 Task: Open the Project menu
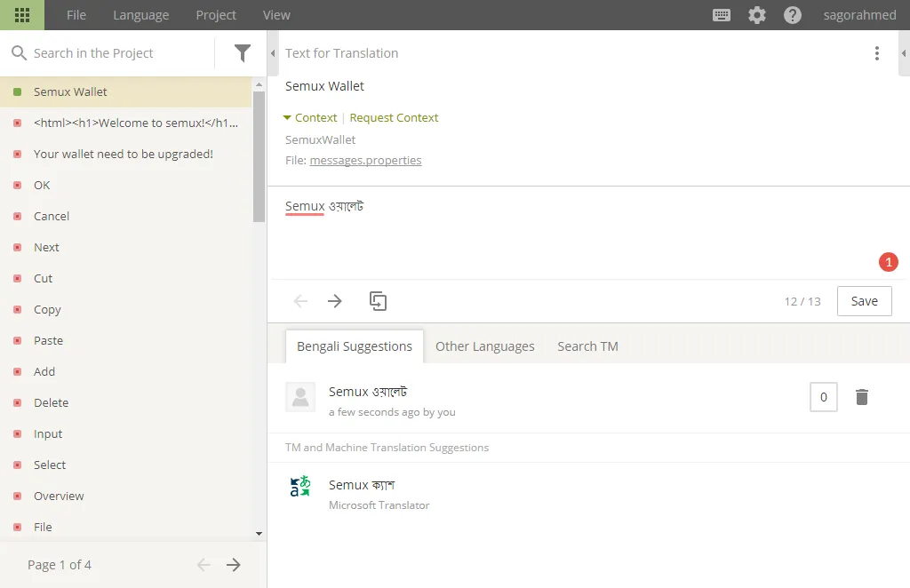coord(216,15)
